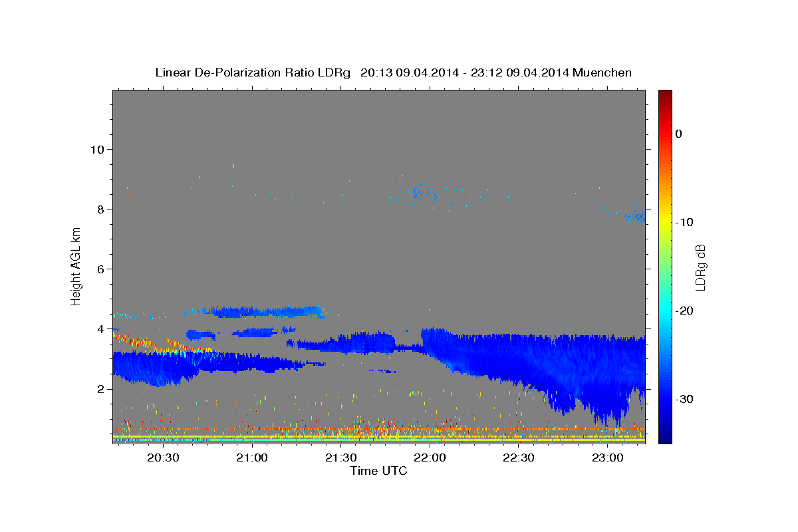Click the height label 2
This screenshot has width=798, height=532.
[x=100, y=388]
